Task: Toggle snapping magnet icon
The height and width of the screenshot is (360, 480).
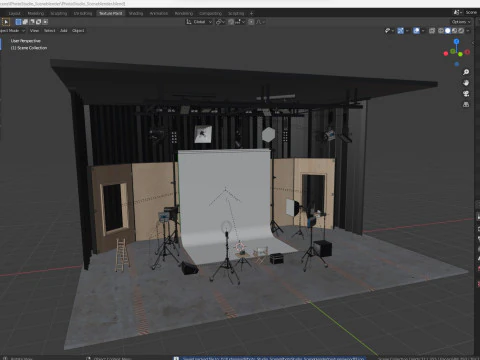Action: [231, 22]
